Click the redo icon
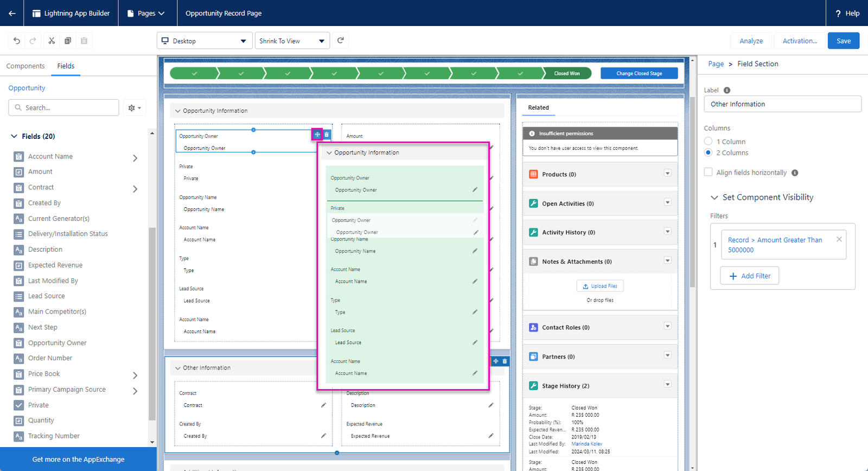 point(33,41)
